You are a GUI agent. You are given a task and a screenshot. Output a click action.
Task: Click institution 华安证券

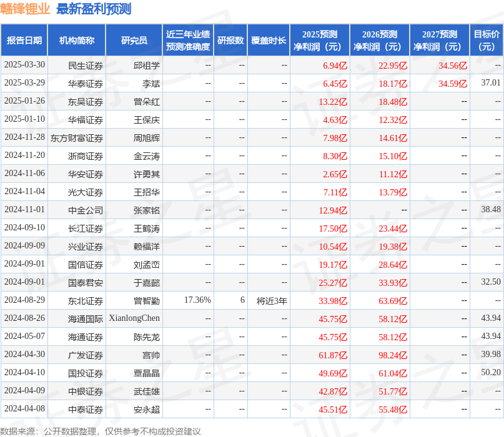(86, 174)
